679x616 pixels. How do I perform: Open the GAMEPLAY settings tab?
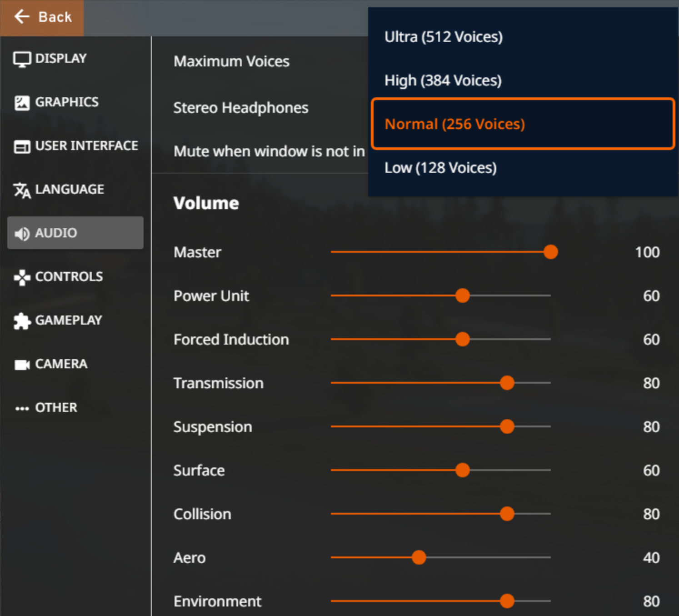point(68,320)
